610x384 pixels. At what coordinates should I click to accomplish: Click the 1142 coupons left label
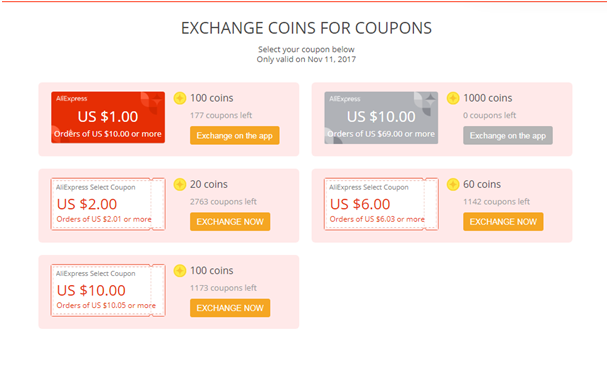tap(496, 202)
